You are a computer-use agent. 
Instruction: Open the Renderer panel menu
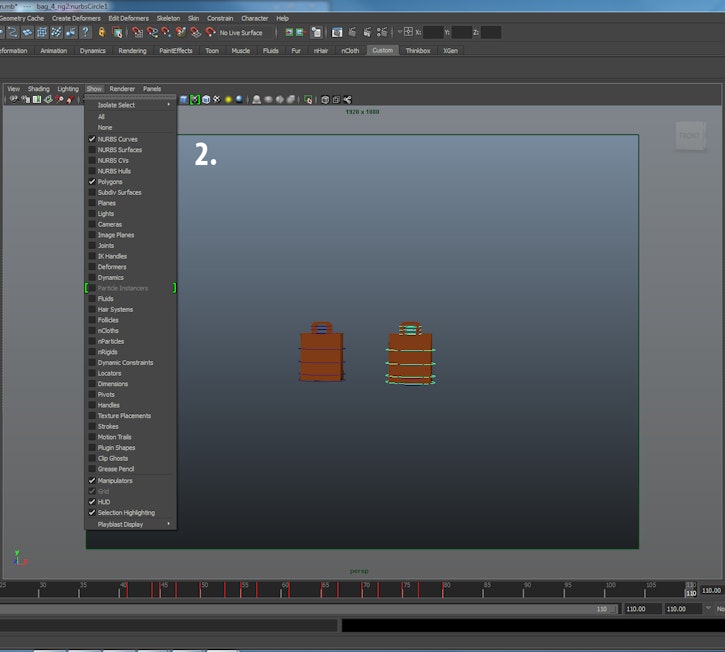tap(122, 88)
